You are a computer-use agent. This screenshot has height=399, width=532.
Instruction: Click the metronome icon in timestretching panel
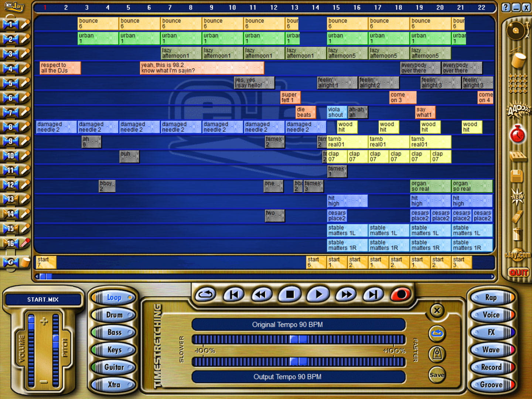(437, 354)
